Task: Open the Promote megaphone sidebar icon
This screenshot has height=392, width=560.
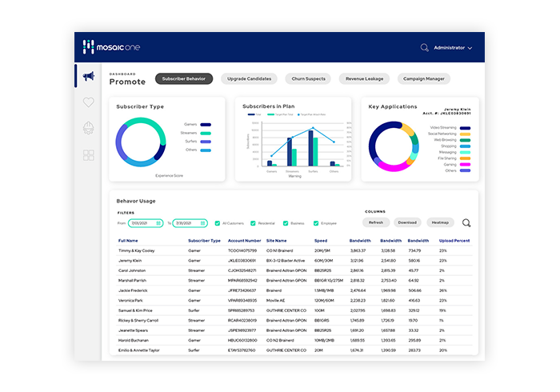Action: [88, 77]
